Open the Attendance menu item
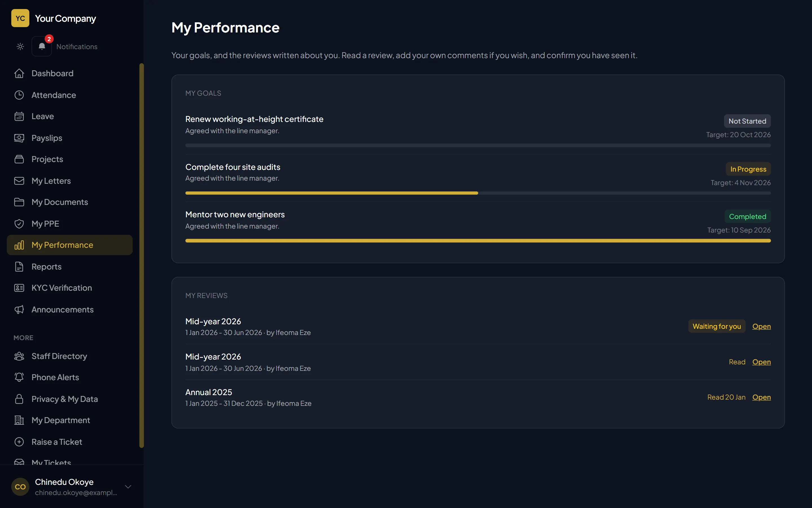This screenshot has height=508, width=812. pyautogui.click(x=69, y=95)
